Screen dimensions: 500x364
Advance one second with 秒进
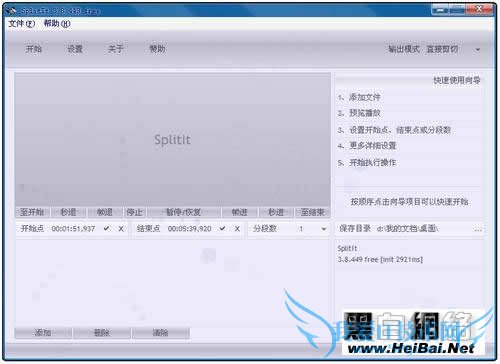pos(276,212)
